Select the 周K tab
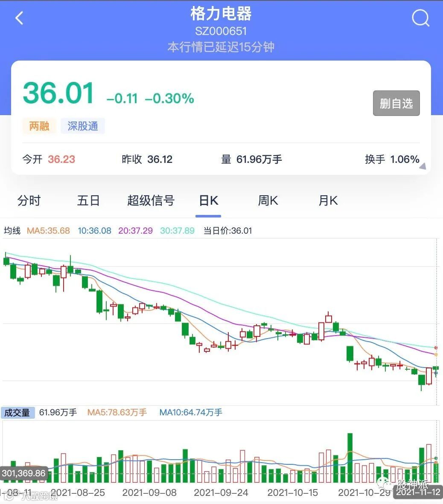This screenshot has width=443, height=504. (268, 200)
